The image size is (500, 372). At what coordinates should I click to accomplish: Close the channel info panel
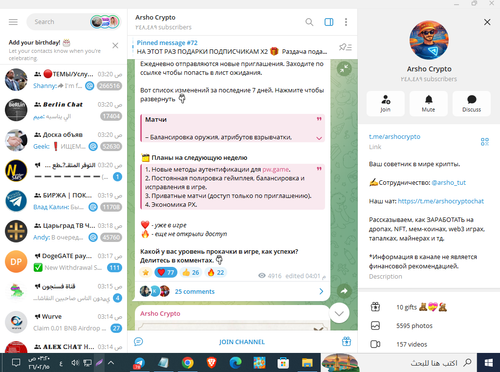point(487,22)
